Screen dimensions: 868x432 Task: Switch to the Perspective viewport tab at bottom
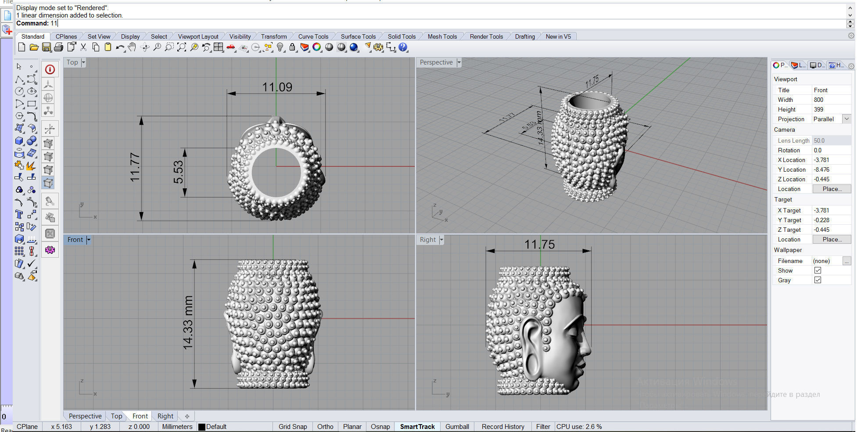[x=85, y=416]
